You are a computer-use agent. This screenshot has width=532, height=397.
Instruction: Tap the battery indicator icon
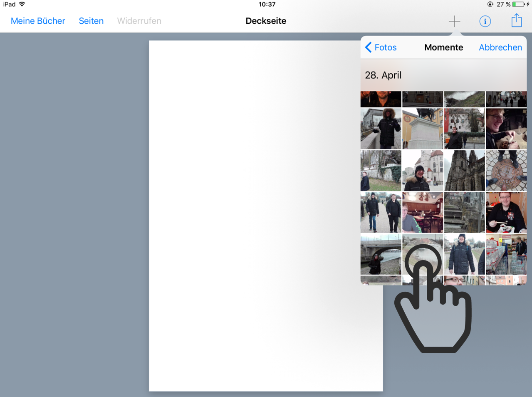[518, 4]
